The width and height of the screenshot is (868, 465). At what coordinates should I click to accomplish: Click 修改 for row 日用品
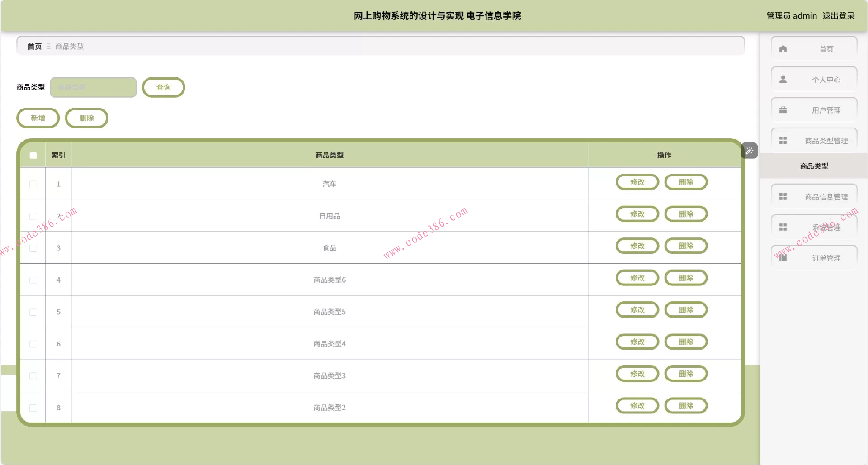[637, 214]
